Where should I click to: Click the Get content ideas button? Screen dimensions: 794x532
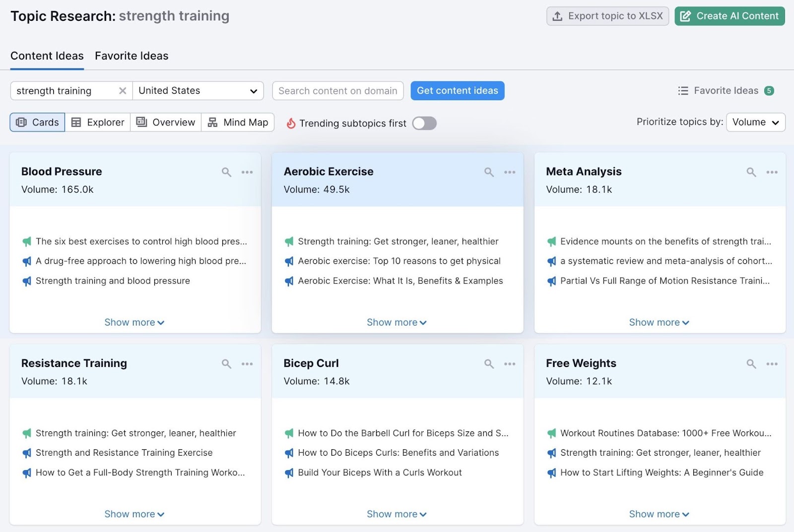click(x=457, y=91)
